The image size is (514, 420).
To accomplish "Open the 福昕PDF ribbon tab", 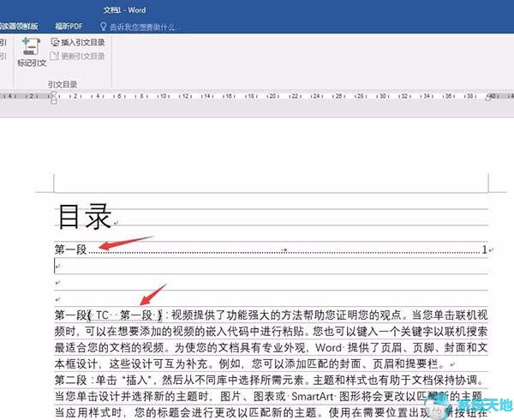I will pos(67,27).
